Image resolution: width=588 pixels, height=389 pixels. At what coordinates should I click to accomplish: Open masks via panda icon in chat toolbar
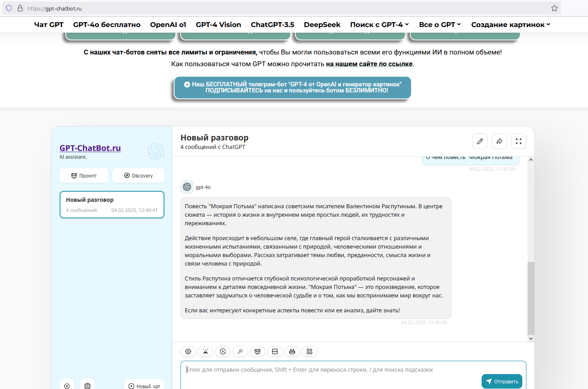[x=258, y=351]
